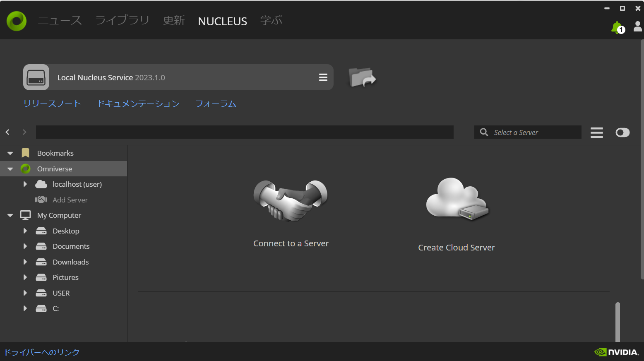Open Local Nucleus Service hamburger menu

[x=323, y=77]
